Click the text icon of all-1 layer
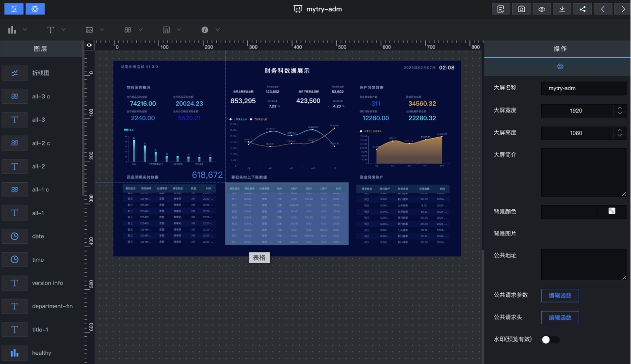The height and width of the screenshot is (364, 631). pyautogui.click(x=15, y=213)
